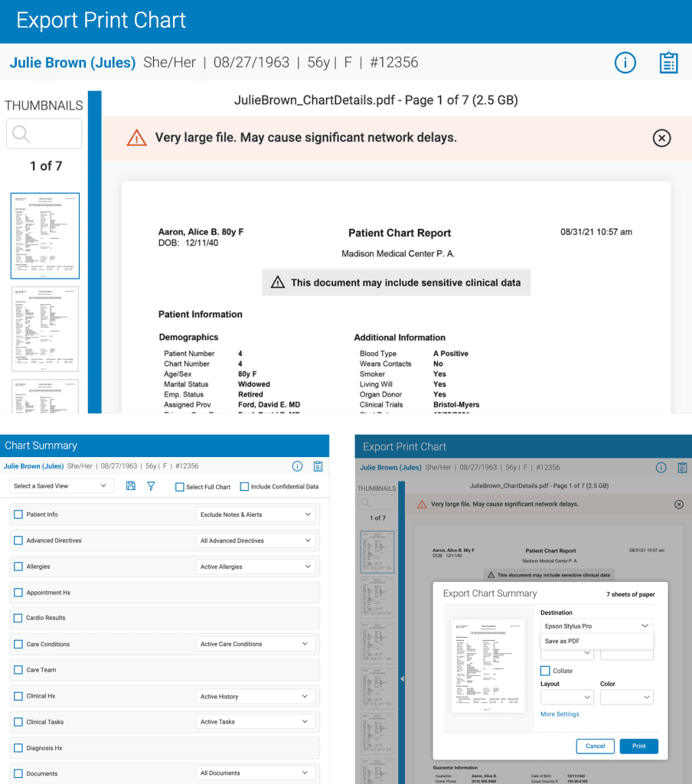Tick the Collate checkbox
The image size is (692, 784).
[545, 671]
